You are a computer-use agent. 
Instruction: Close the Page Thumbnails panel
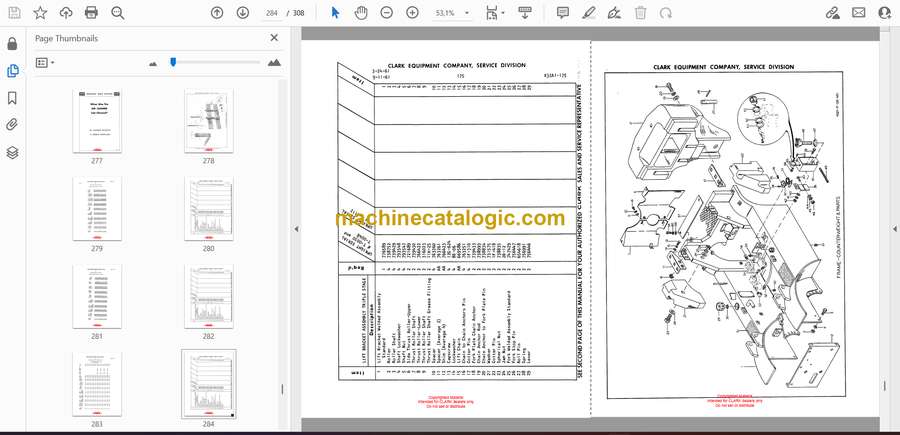[274, 38]
